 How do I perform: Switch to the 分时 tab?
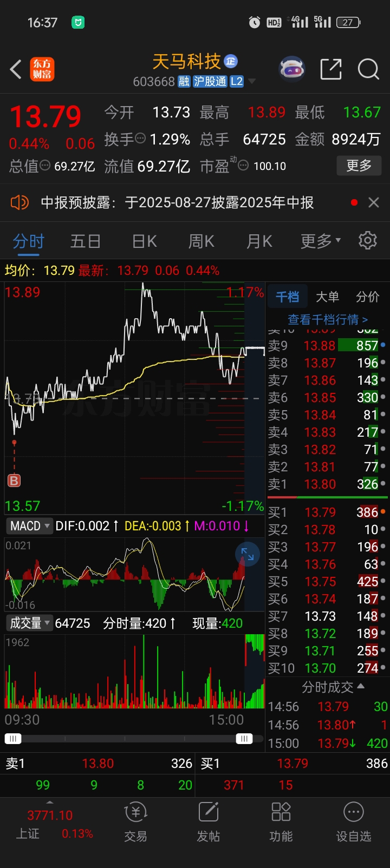29,241
